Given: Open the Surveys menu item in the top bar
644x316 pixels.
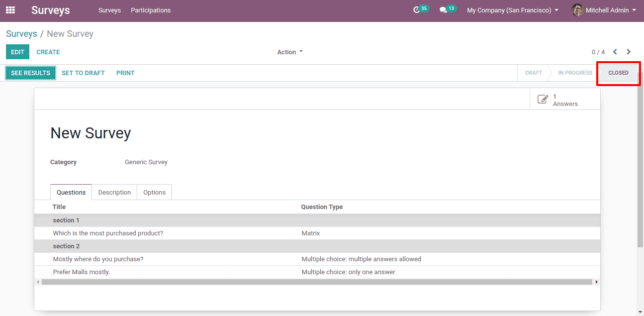Looking at the screenshot, I should coord(109,10).
